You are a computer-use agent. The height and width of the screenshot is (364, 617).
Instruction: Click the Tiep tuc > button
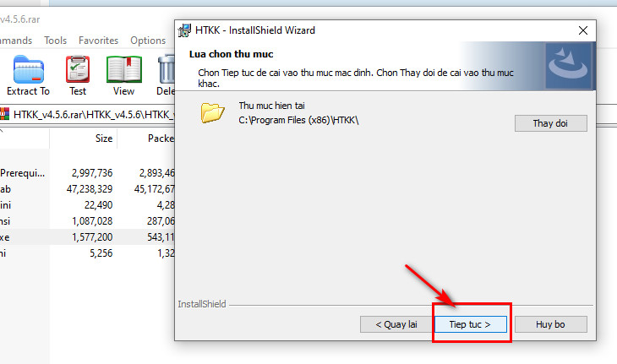pos(470,324)
